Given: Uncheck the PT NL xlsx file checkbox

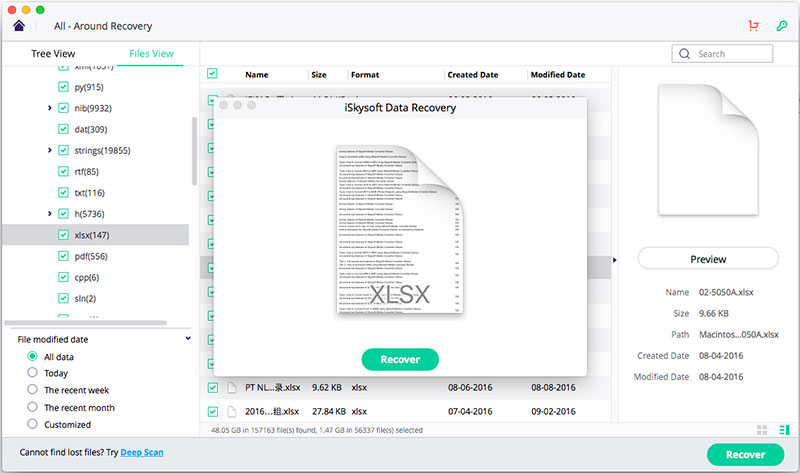Looking at the screenshot, I should click(213, 388).
